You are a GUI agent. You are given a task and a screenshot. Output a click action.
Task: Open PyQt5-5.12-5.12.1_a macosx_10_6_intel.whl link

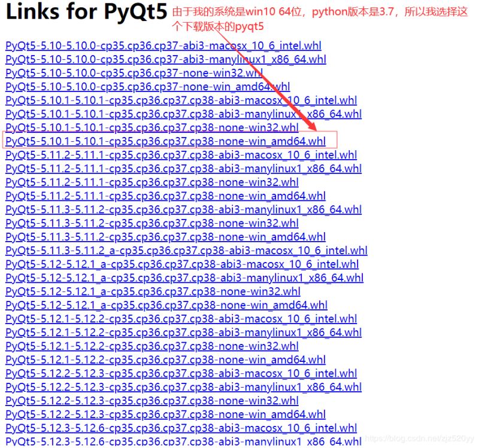tap(182, 264)
